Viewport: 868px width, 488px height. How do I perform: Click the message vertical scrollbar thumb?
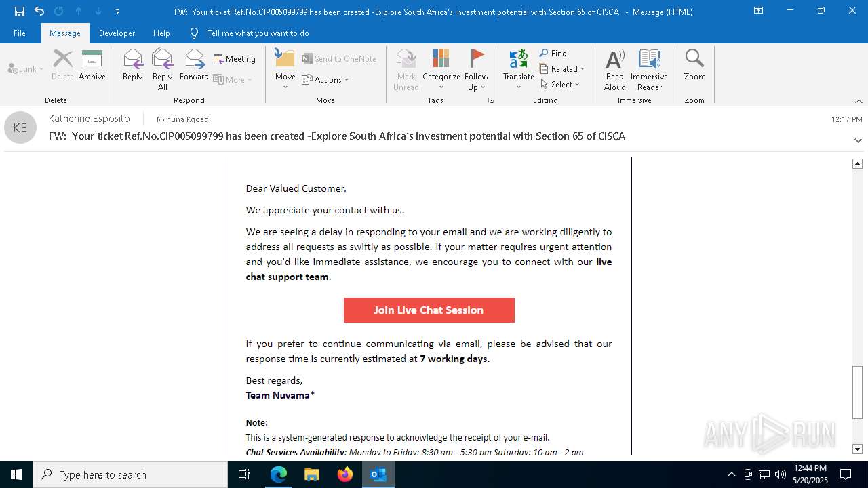point(857,392)
